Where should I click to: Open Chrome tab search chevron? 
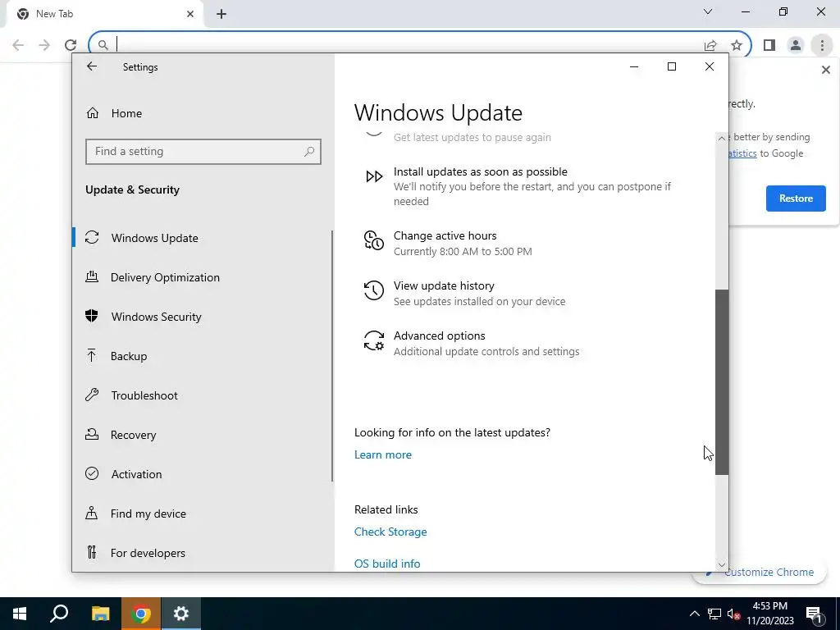(708, 11)
